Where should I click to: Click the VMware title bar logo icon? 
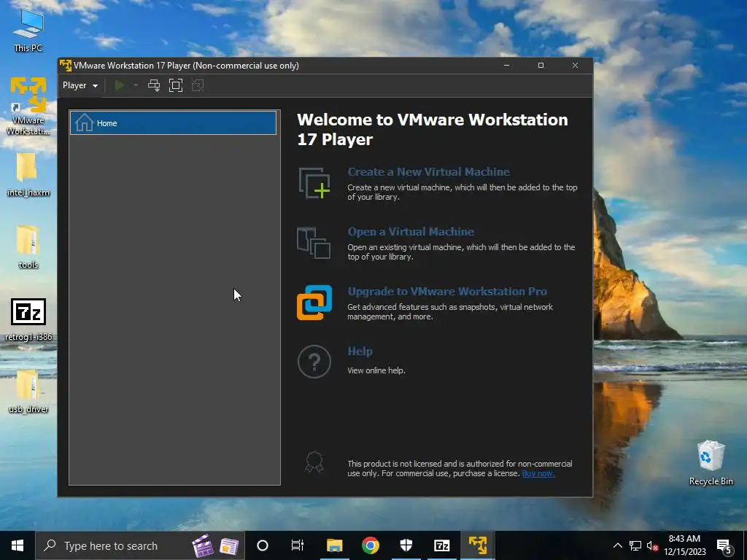[x=66, y=65]
